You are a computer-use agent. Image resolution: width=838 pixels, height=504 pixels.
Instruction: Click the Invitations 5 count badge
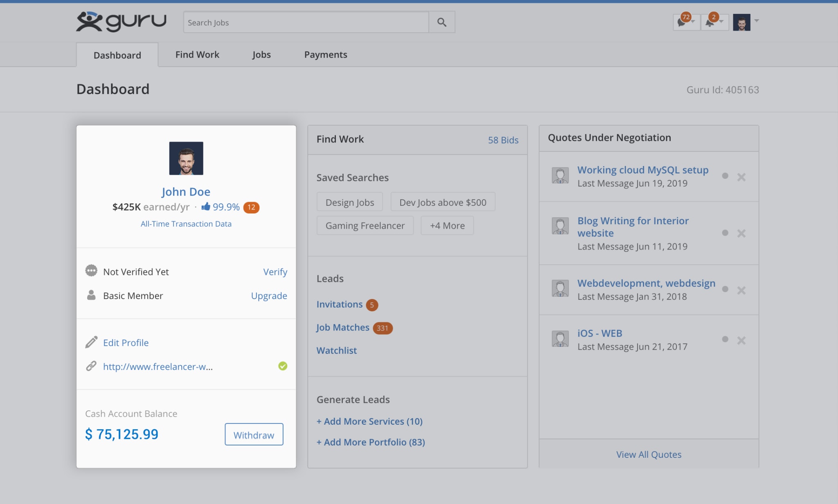pyautogui.click(x=372, y=305)
